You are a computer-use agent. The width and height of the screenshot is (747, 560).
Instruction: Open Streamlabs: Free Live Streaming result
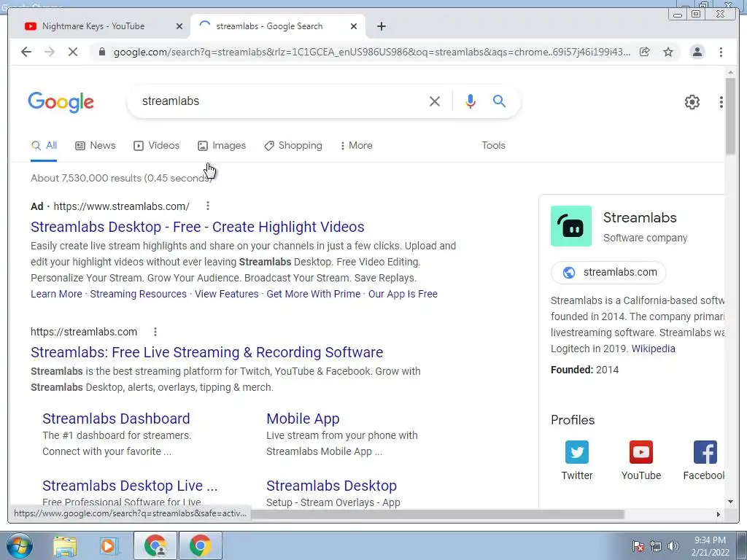pos(206,352)
